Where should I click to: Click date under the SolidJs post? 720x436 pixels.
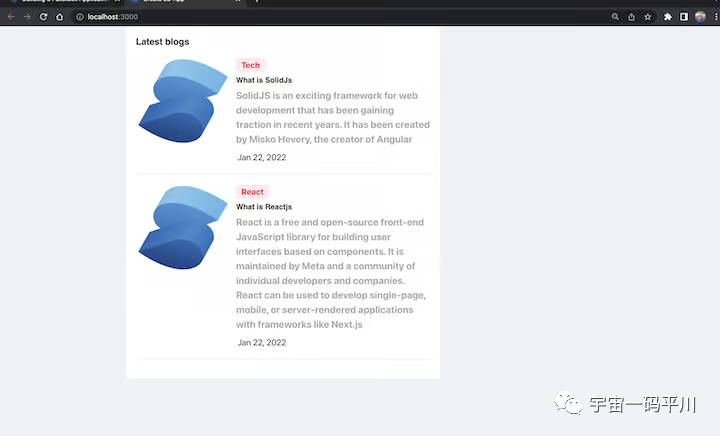tap(262, 157)
